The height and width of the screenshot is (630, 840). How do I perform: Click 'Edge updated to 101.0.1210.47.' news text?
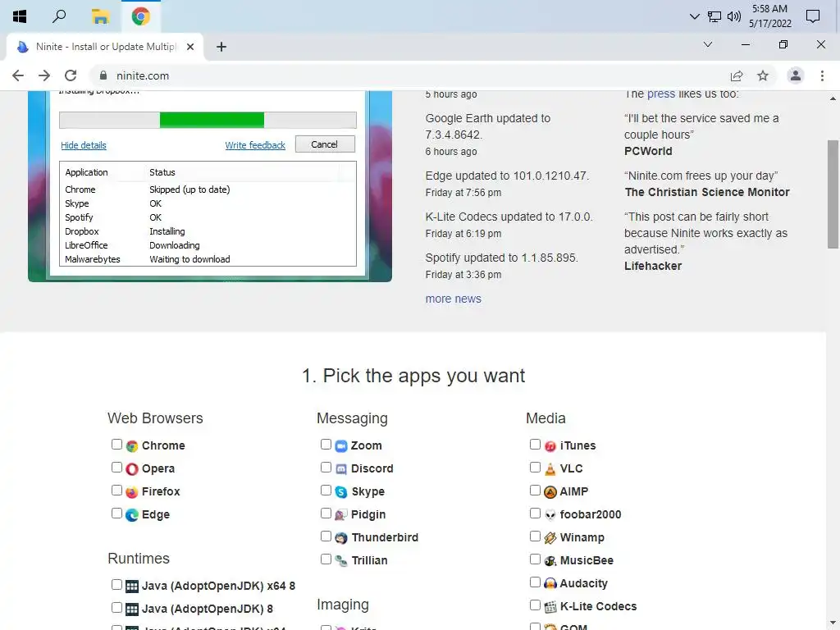(x=507, y=176)
